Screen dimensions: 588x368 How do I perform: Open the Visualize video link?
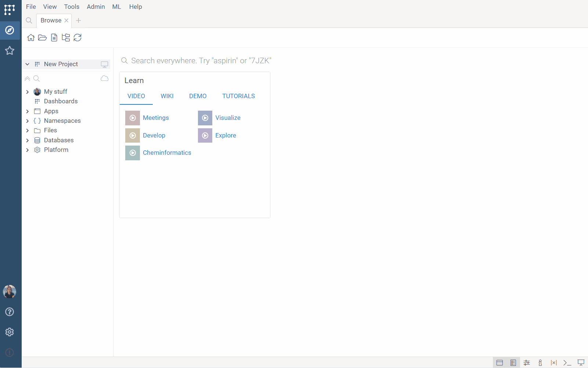228,118
